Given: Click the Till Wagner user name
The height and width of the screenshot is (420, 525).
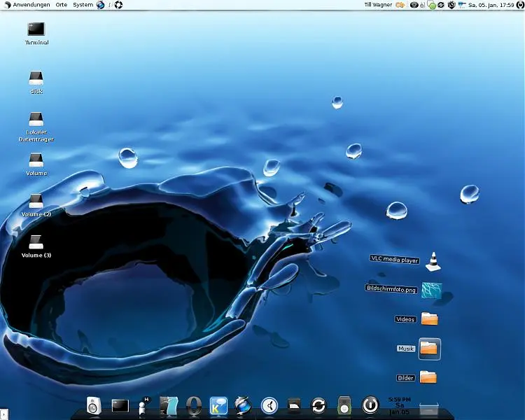Looking at the screenshot, I should pos(379,5).
